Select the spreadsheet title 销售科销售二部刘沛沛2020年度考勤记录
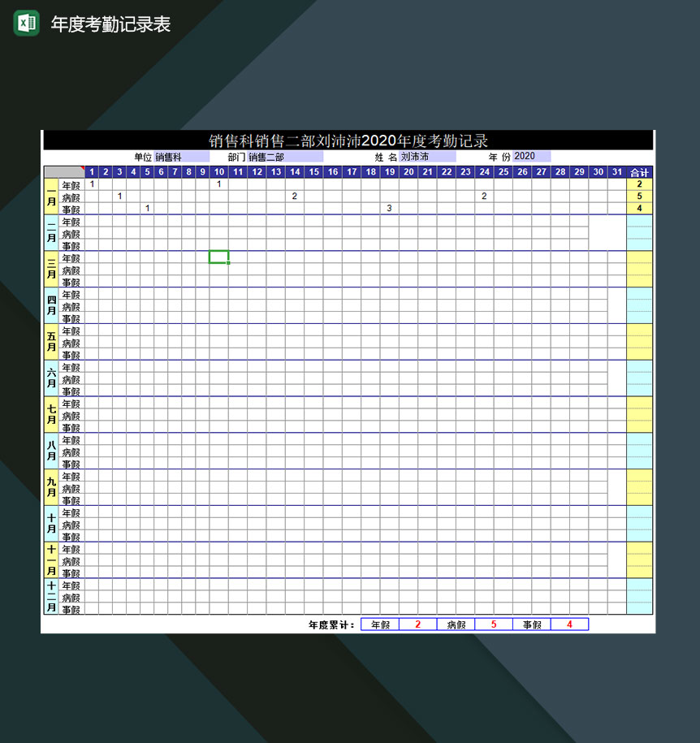This screenshot has height=743, width=700. point(348,140)
